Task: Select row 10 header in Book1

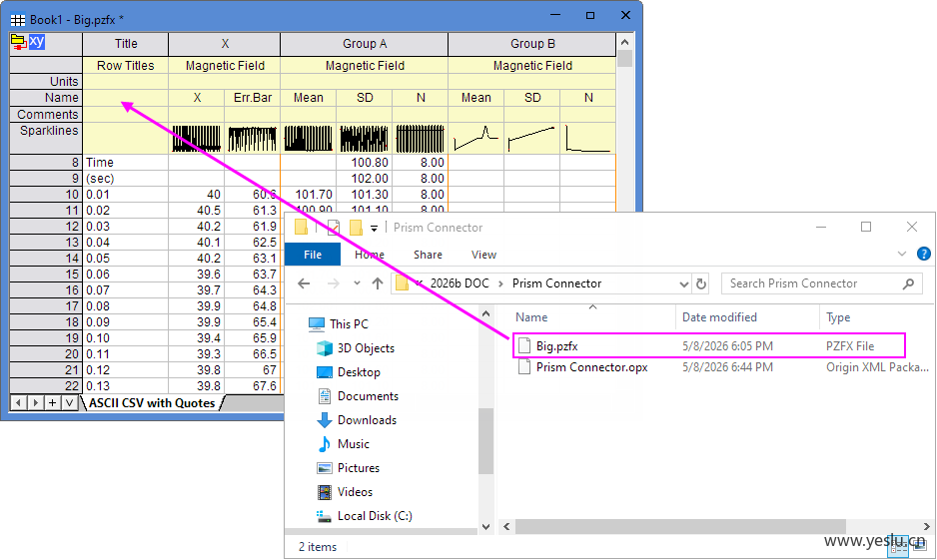Action: 45,195
